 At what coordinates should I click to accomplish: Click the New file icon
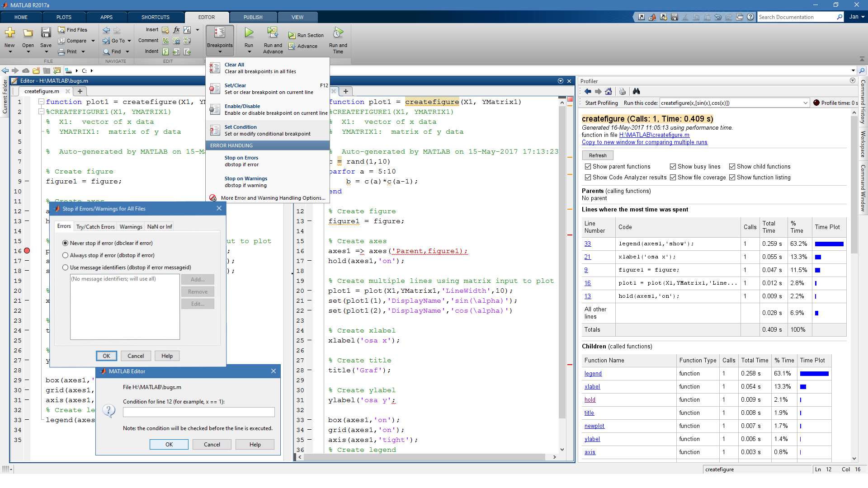(9, 33)
